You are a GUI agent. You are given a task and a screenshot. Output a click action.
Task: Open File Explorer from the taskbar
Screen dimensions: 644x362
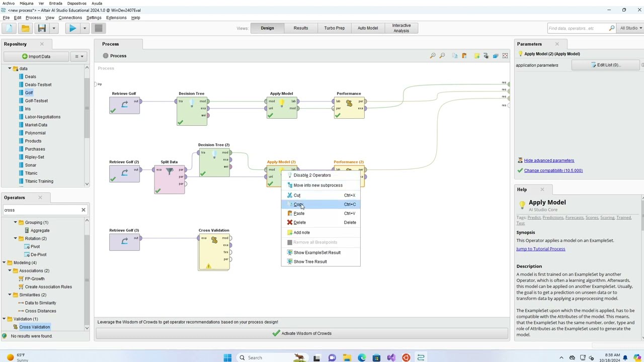[x=347, y=357]
